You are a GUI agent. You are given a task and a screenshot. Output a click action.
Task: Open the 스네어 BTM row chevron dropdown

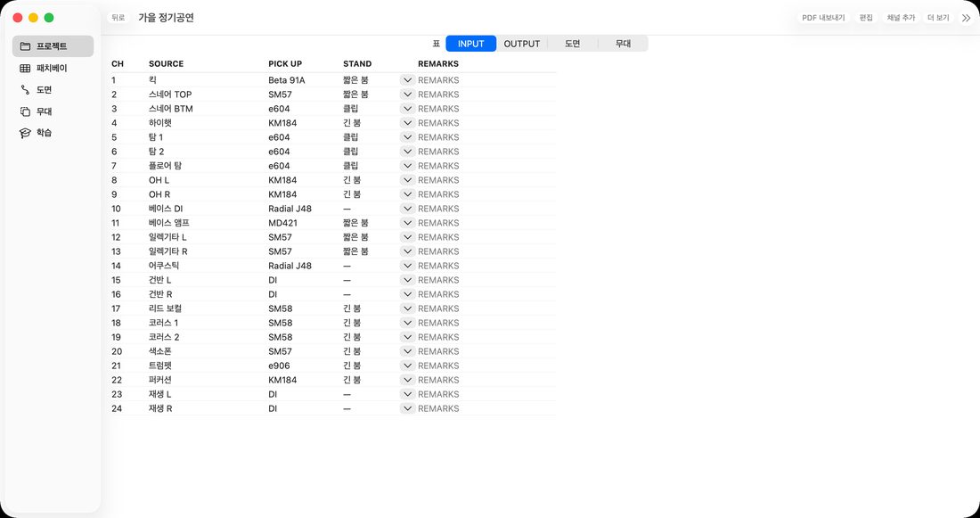tap(407, 109)
